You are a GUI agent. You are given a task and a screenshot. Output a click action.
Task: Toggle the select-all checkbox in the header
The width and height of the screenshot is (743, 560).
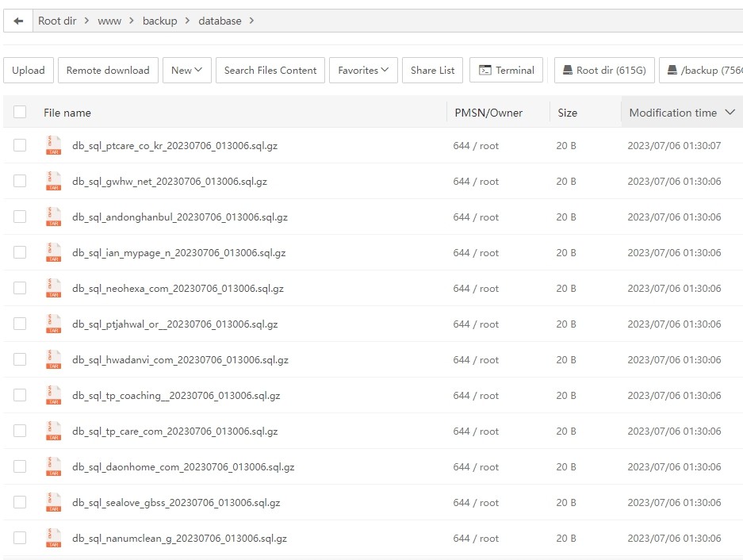pyautogui.click(x=20, y=113)
